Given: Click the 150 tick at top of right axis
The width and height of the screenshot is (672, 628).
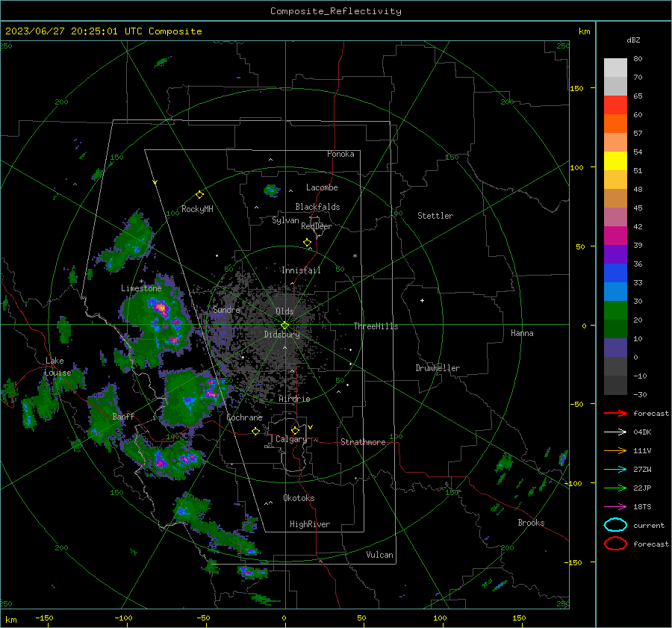Looking at the screenshot, I should click(576, 88).
